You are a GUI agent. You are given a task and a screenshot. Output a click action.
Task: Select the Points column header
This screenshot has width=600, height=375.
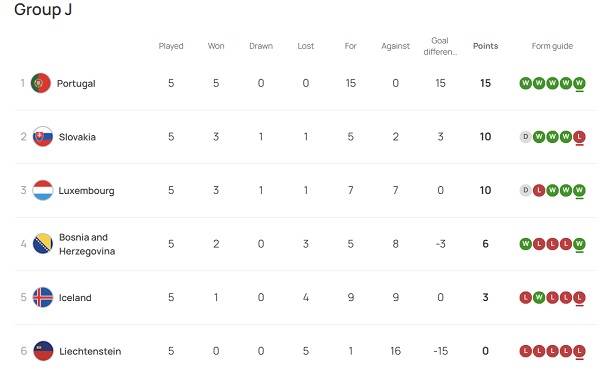point(486,46)
